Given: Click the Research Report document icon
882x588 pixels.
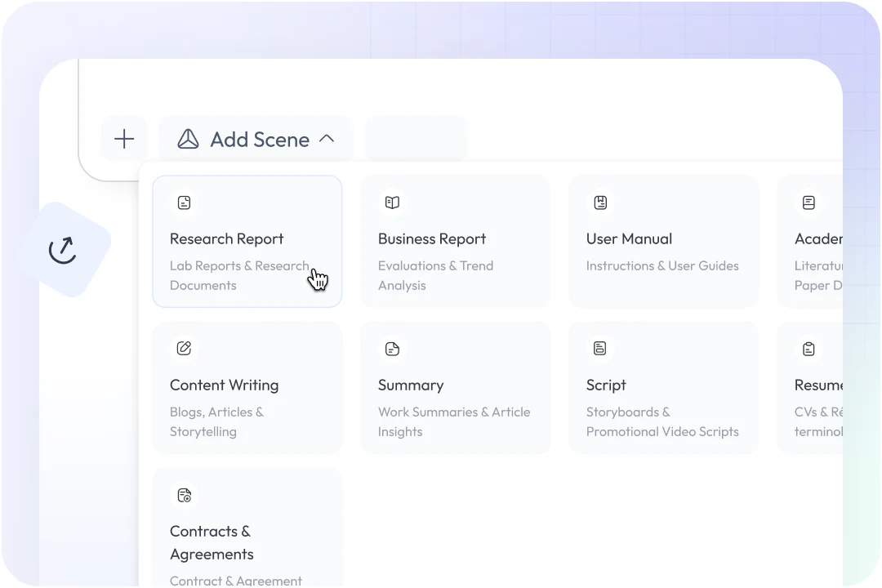Looking at the screenshot, I should point(185,203).
